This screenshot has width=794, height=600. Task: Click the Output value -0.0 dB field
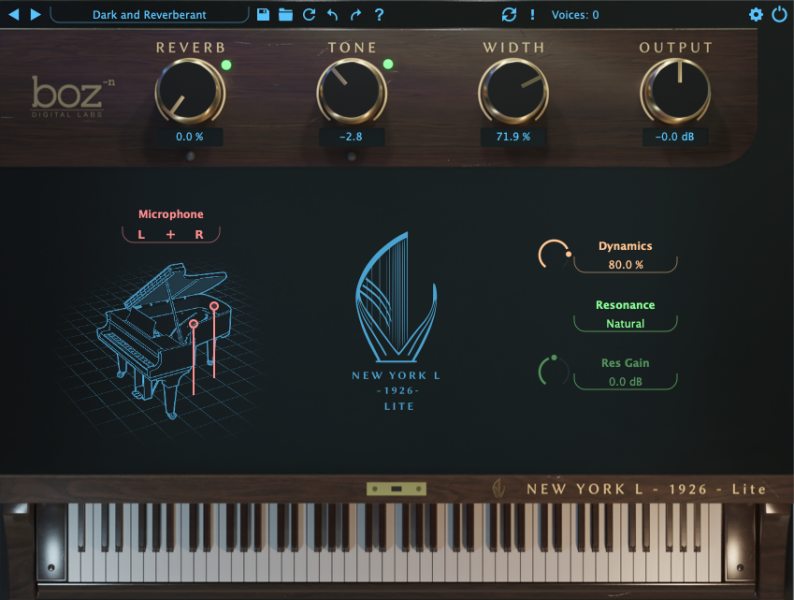tap(675, 137)
